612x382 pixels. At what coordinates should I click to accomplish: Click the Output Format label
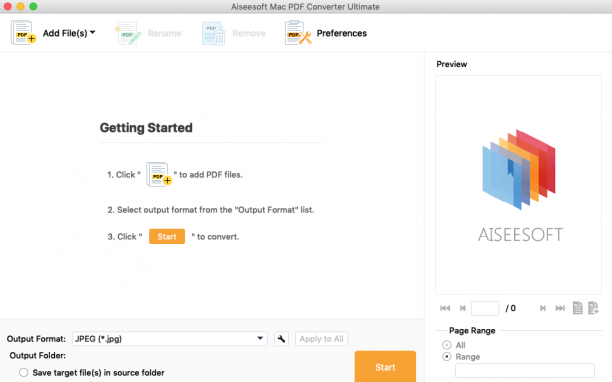(x=36, y=339)
